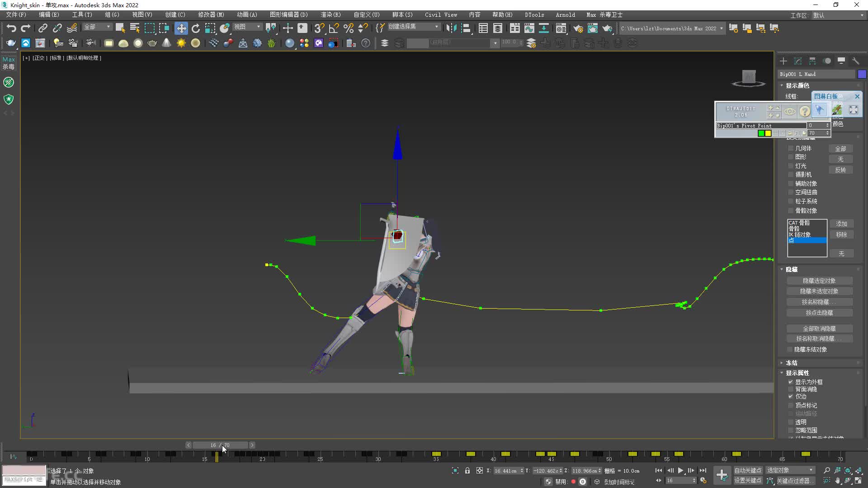Collapse the 隐藏 rollout
This screenshot has width=868, height=488.
(792, 269)
